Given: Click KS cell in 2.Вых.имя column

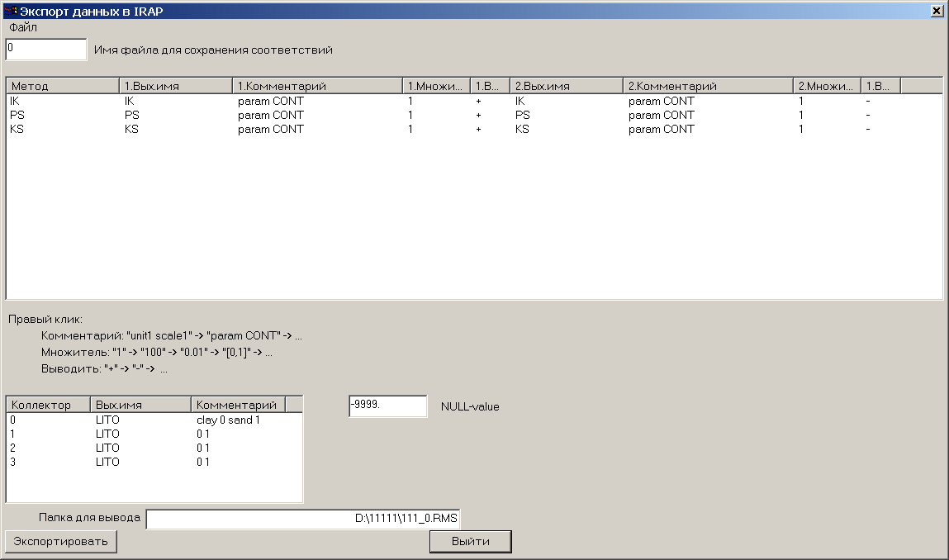Looking at the screenshot, I should click(522, 129).
